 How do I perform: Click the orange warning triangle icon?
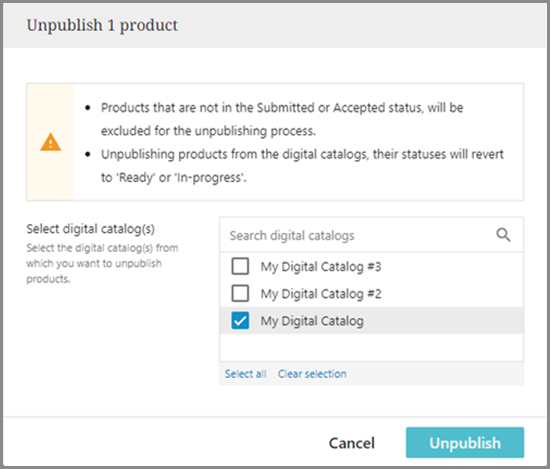coord(51,142)
